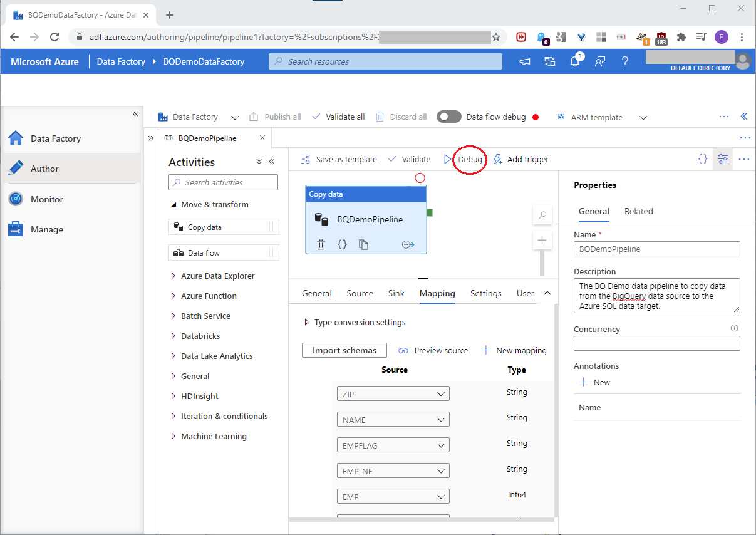Open the EMPFLAG source column dropdown

pos(393,445)
